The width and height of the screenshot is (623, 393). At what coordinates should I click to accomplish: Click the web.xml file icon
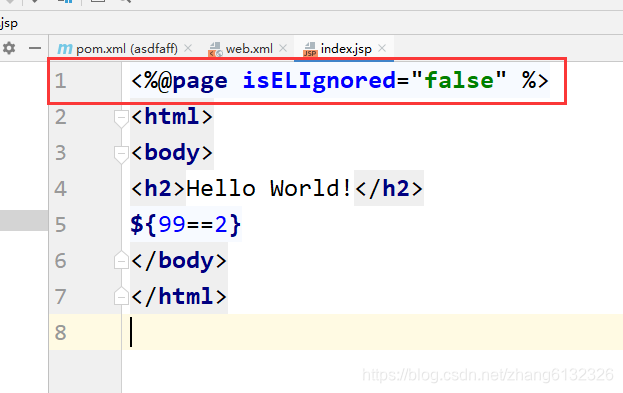click(215, 49)
